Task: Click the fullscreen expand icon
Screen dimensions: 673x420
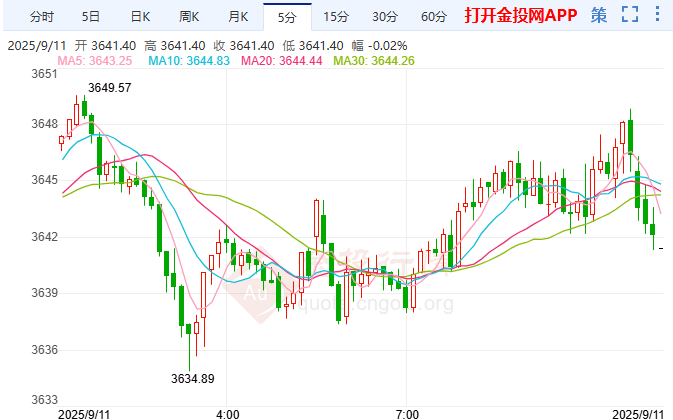Action: click(x=628, y=15)
